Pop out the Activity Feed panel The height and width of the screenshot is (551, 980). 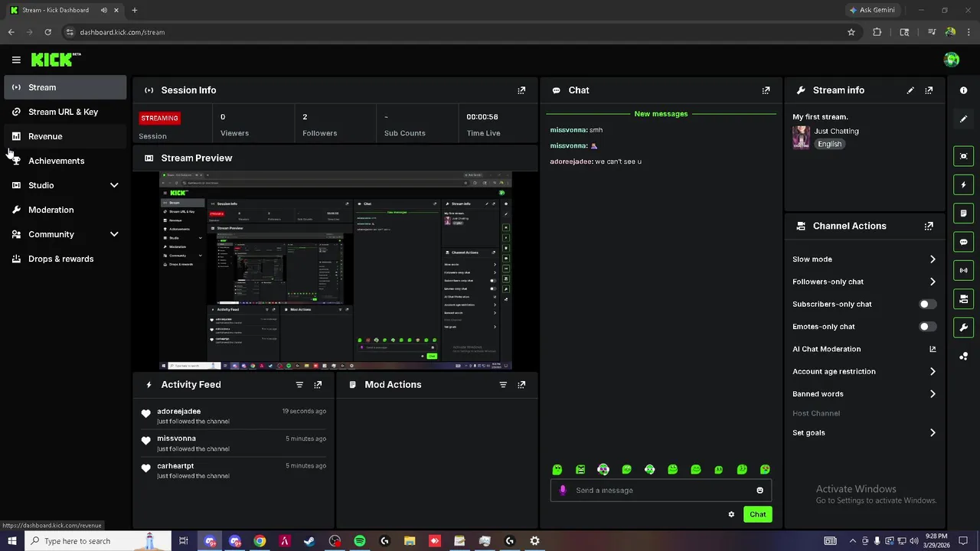(x=318, y=385)
